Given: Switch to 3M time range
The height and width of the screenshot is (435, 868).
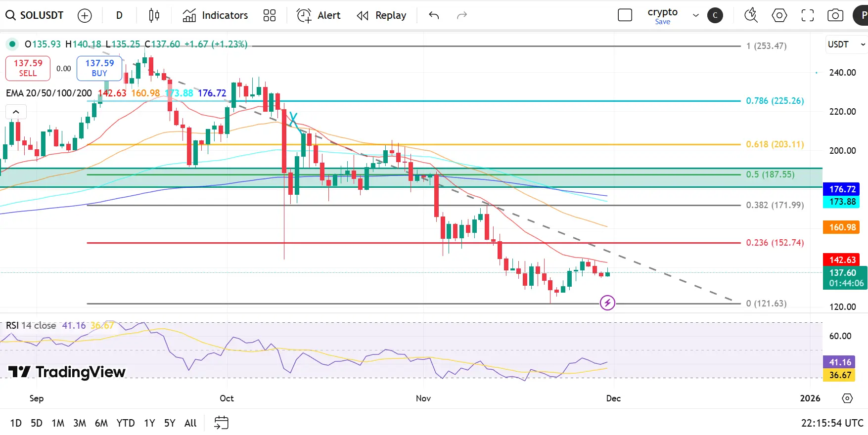Looking at the screenshot, I should tap(80, 423).
